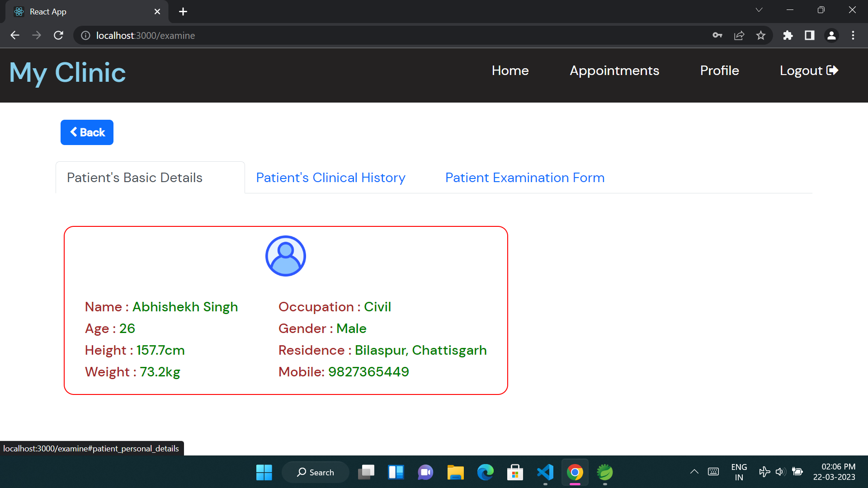Open the browser Extensions puzzle icon

click(788, 35)
